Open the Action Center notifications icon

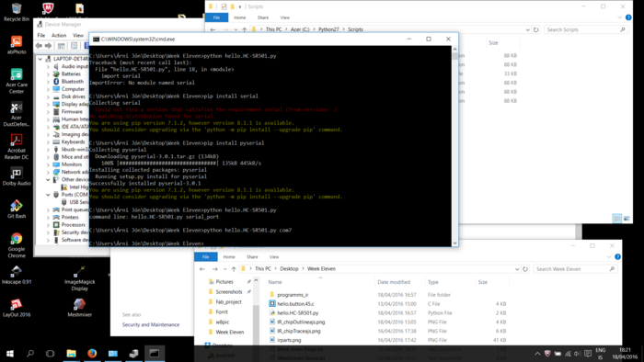[x=588, y=354]
